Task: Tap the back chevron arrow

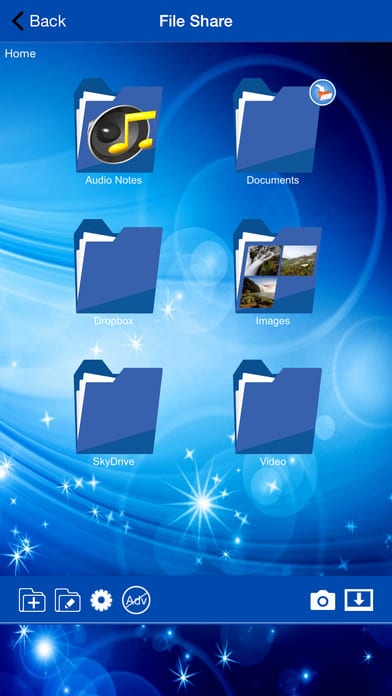Action: (18, 21)
